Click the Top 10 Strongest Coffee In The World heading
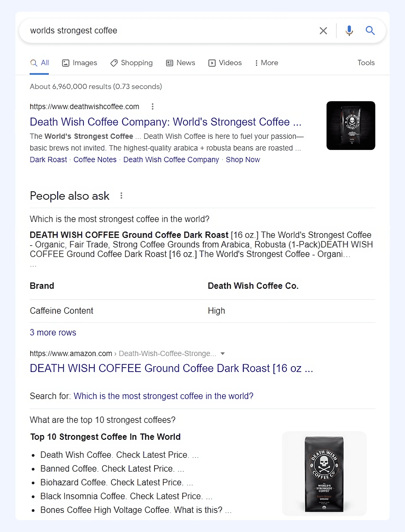The width and height of the screenshot is (405, 532). point(105,437)
